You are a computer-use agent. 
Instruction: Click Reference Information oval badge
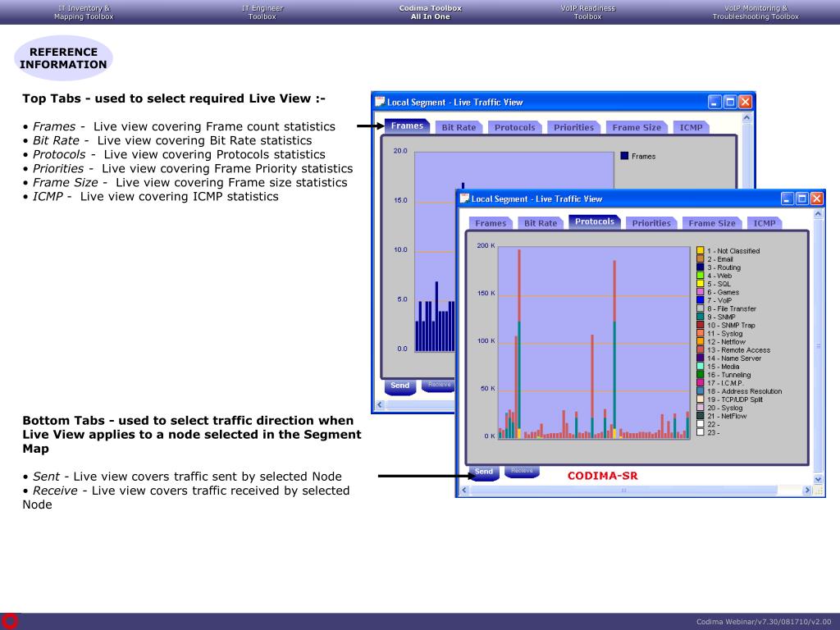click(x=63, y=58)
